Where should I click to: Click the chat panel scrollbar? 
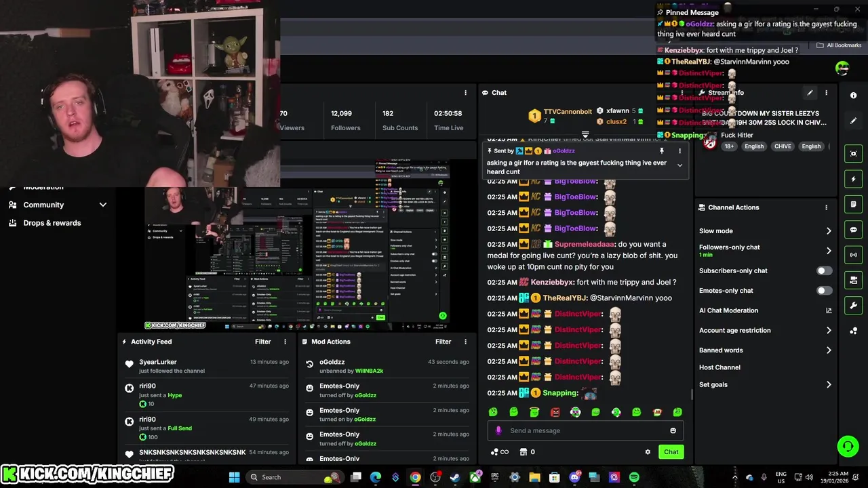pyautogui.click(x=691, y=393)
